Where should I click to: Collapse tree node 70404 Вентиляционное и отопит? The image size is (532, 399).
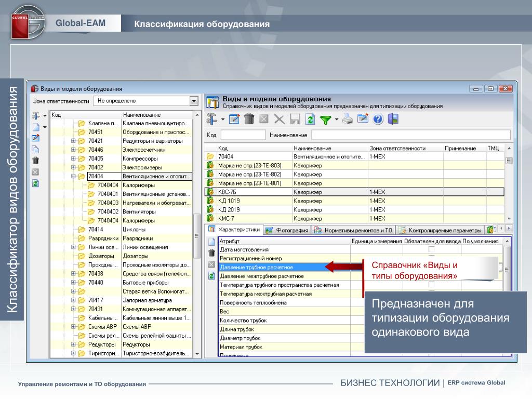tap(73, 176)
